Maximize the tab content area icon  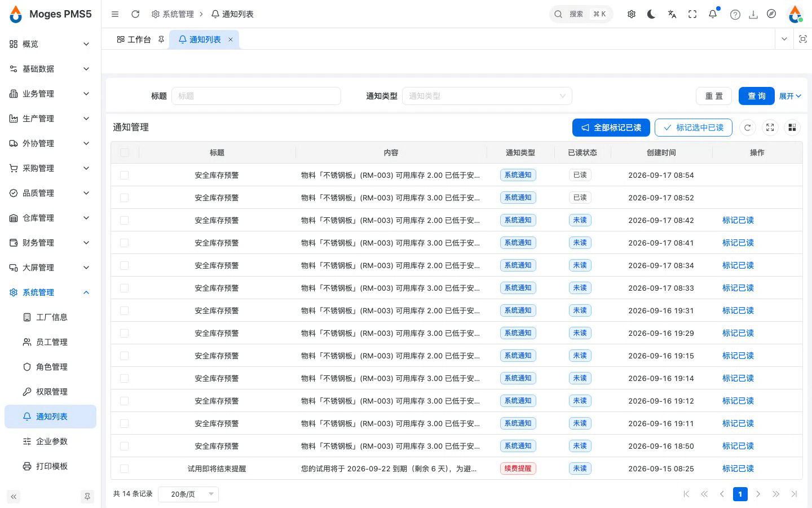coord(803,39)
